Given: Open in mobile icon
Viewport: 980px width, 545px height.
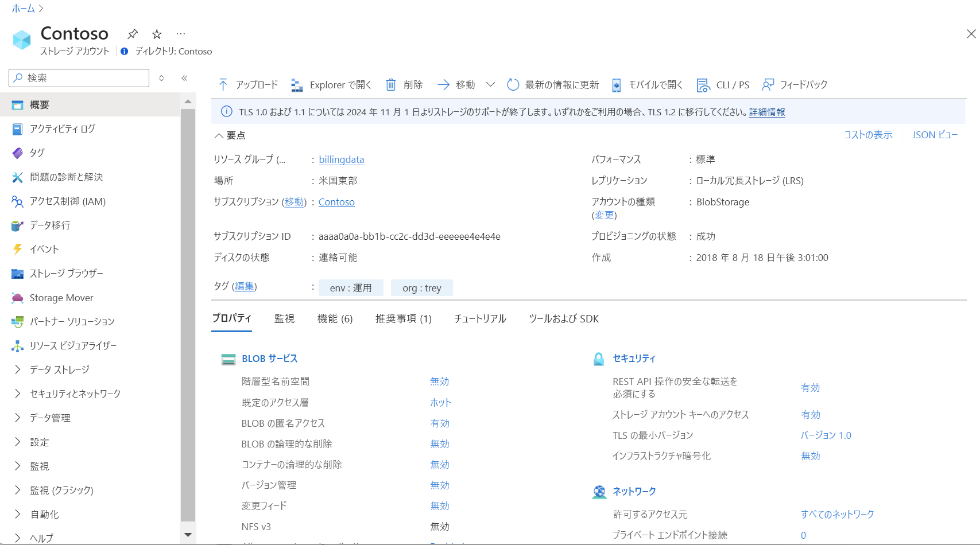Looking at the screenshot, I should (x=616, y=85).
